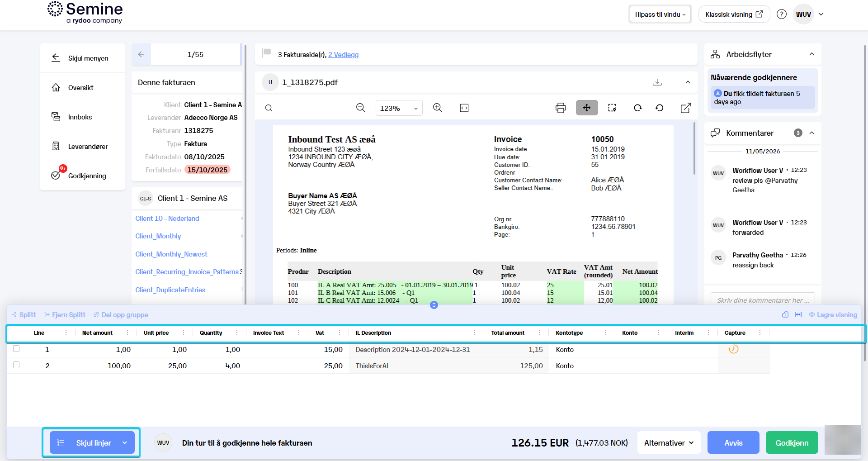Click the print icon in PDF toolbar
This screenshot has height=461, width=868.
561,108
